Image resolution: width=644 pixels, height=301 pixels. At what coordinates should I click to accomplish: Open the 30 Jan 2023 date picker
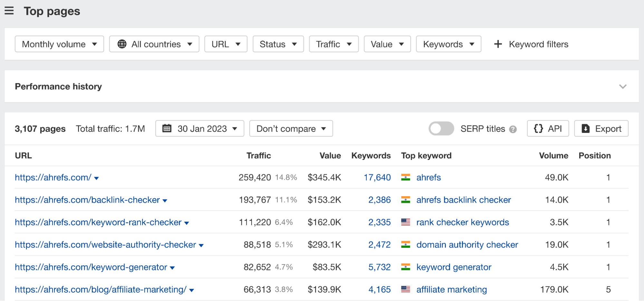click(x=200, y=129)
